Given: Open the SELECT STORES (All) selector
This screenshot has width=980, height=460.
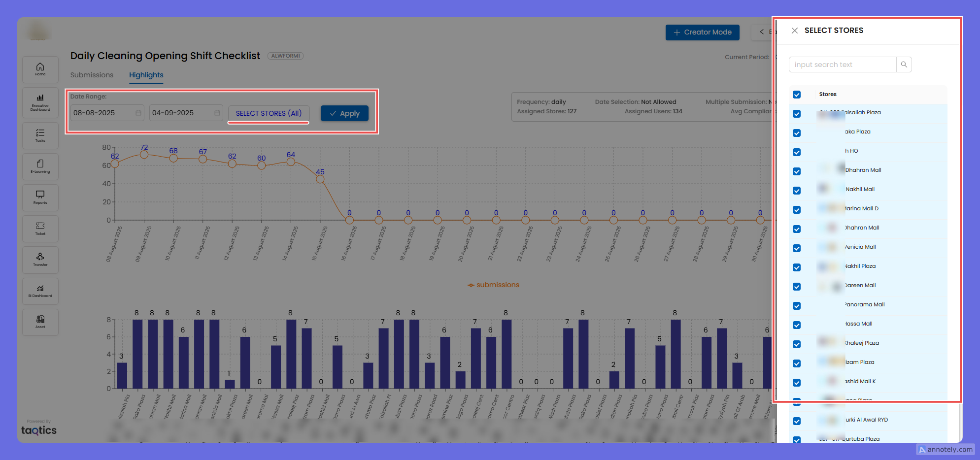Looking at the screenshot, I should click(x=269, y=113).
